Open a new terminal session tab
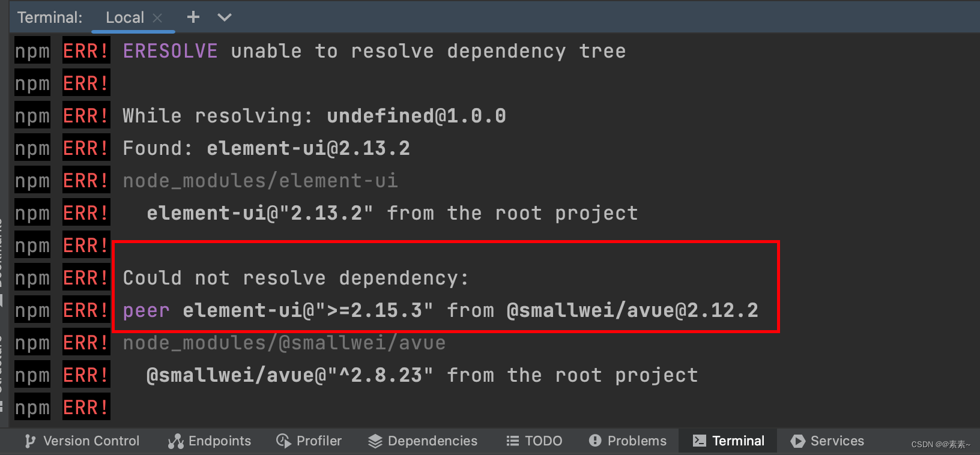 click(193, 17)
